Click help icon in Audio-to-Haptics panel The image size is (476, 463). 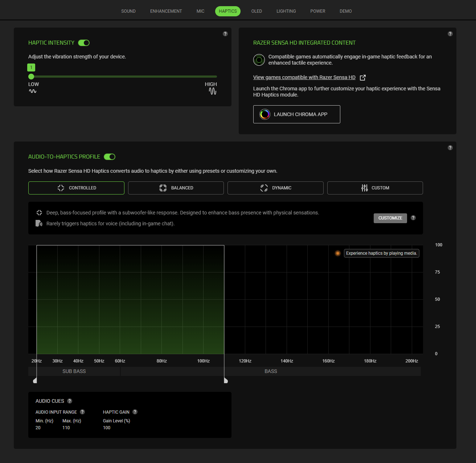[450, 148]
